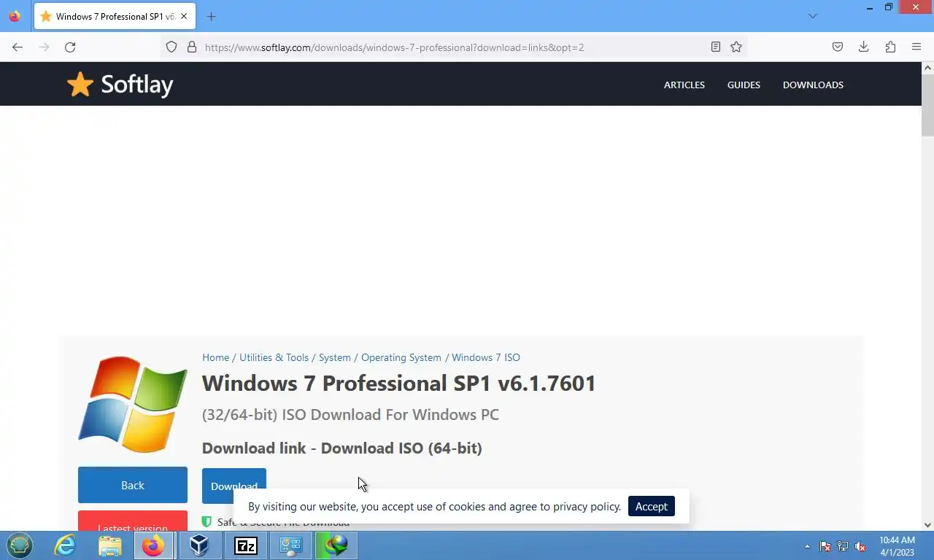Image resolution: width=934 pixels, height=560 pixels.
Task: Click the site padlock icon
Action: (x=192, y=47)
